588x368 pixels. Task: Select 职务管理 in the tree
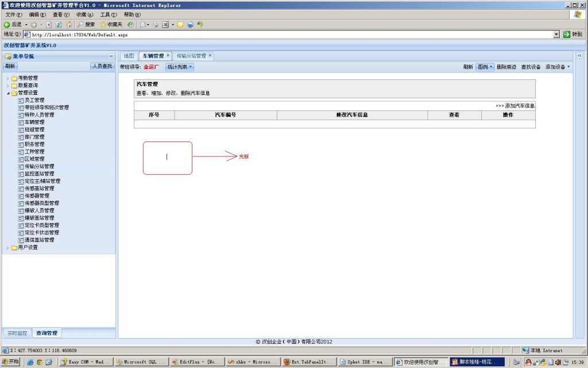[34, 144]
